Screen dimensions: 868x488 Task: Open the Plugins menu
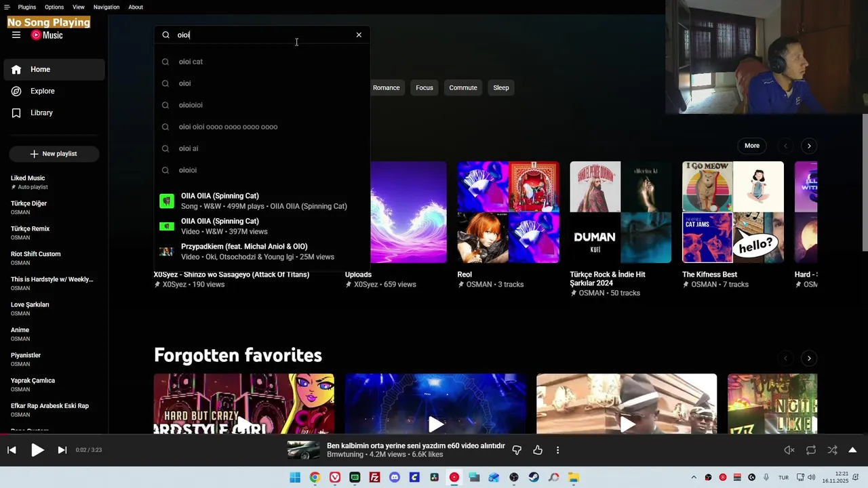pos(27,7)
